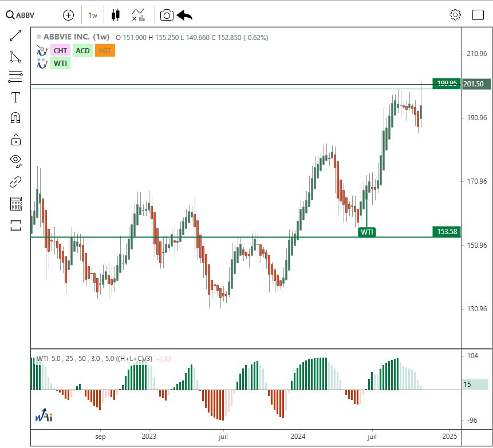Viewport: 493px width, 448px height.
Task: Click the 130.96 price axis label
Action: point(476,309)
